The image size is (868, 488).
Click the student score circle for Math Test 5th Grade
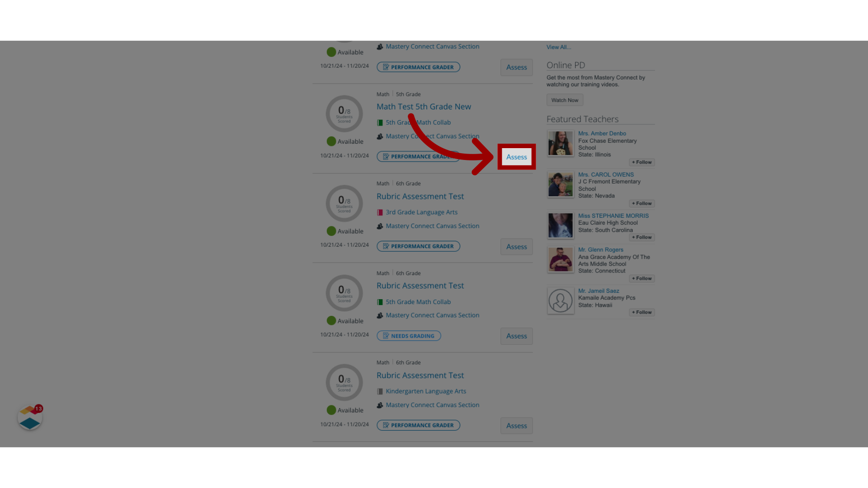click(344, 113)
